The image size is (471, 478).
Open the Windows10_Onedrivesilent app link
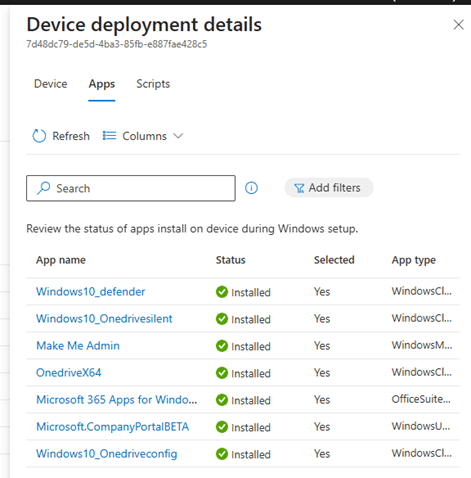104,319
